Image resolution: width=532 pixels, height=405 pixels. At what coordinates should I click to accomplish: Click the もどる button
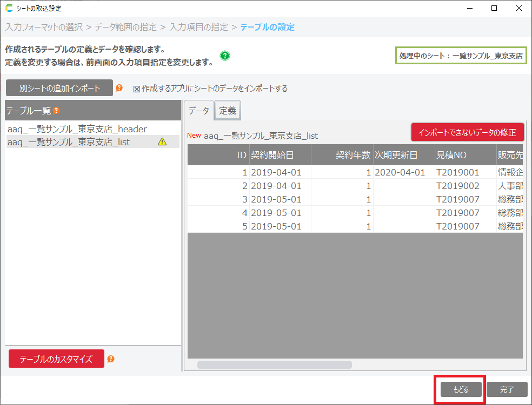pos(460,389)
